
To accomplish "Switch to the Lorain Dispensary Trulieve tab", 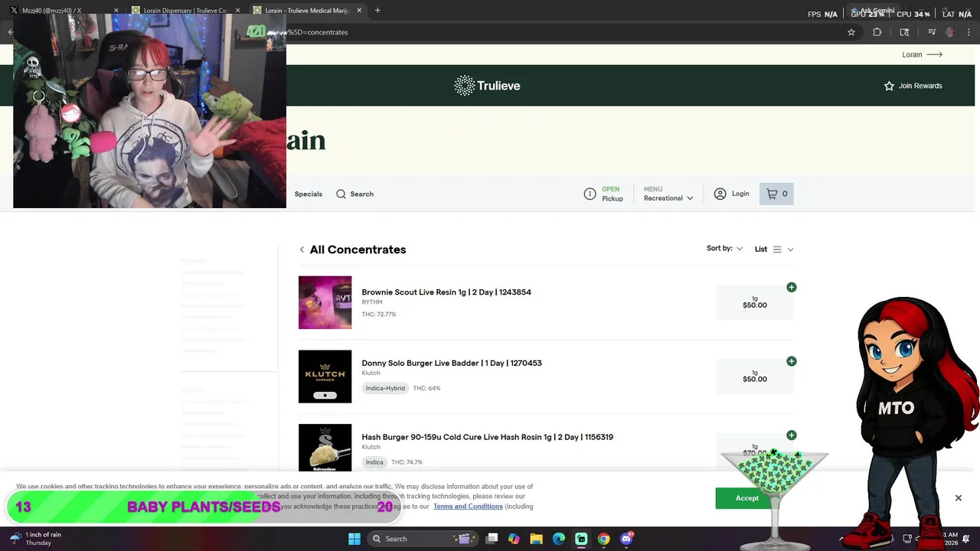I will click(x=185, y=10).
